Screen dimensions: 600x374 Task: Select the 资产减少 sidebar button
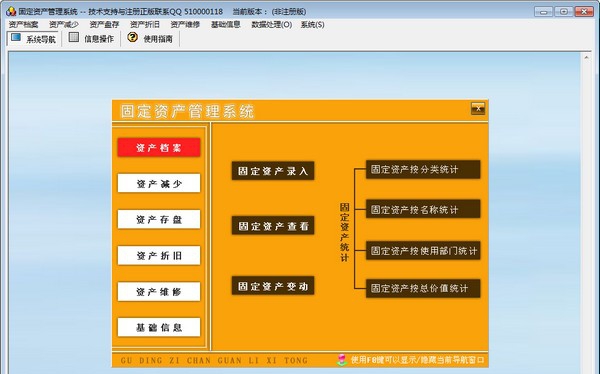(159, 183)
